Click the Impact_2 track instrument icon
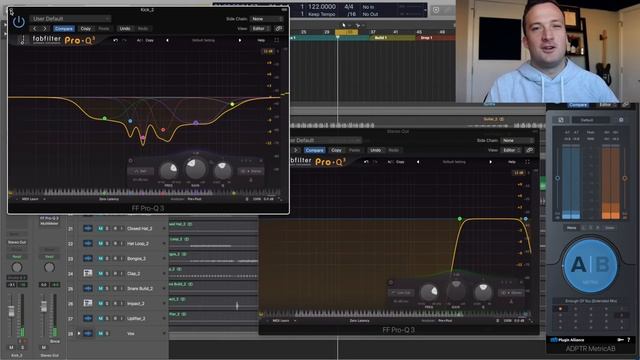Viewport: 640px width, 360px height. point(88,303)
